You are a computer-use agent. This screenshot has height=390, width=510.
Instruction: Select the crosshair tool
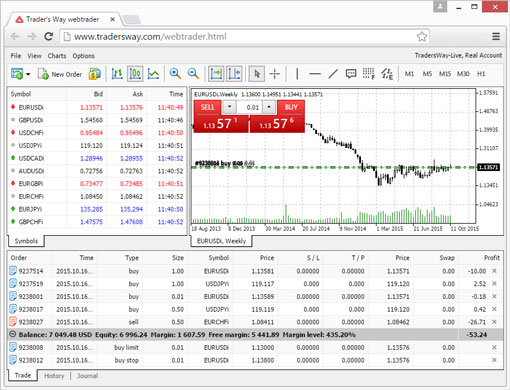point(275,74)
